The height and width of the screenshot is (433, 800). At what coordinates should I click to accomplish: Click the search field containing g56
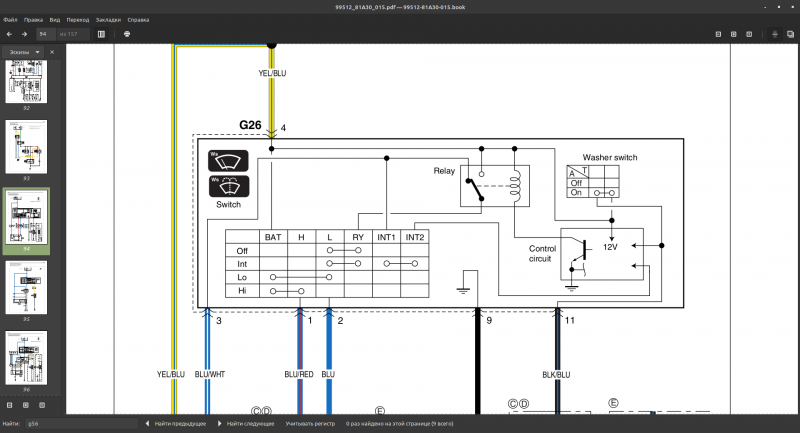click(x=82, y=423)
